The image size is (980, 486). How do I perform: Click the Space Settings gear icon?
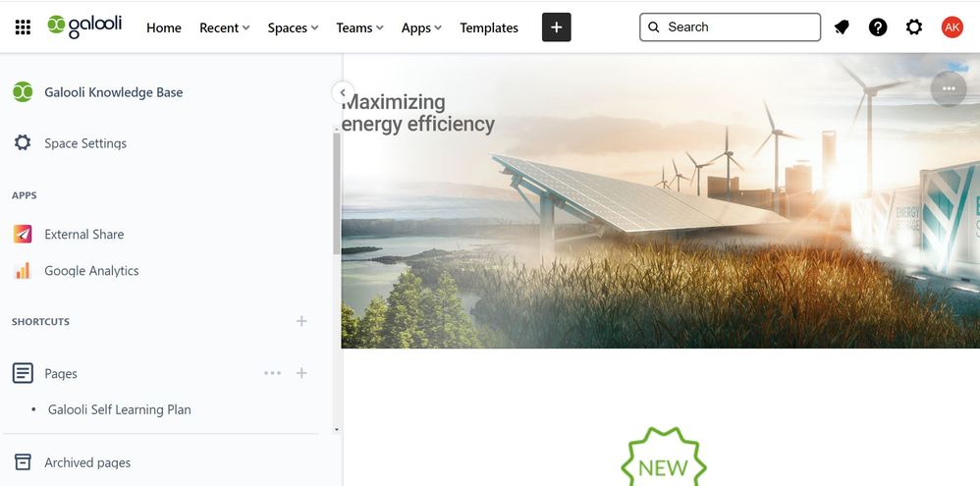point(23,143)
